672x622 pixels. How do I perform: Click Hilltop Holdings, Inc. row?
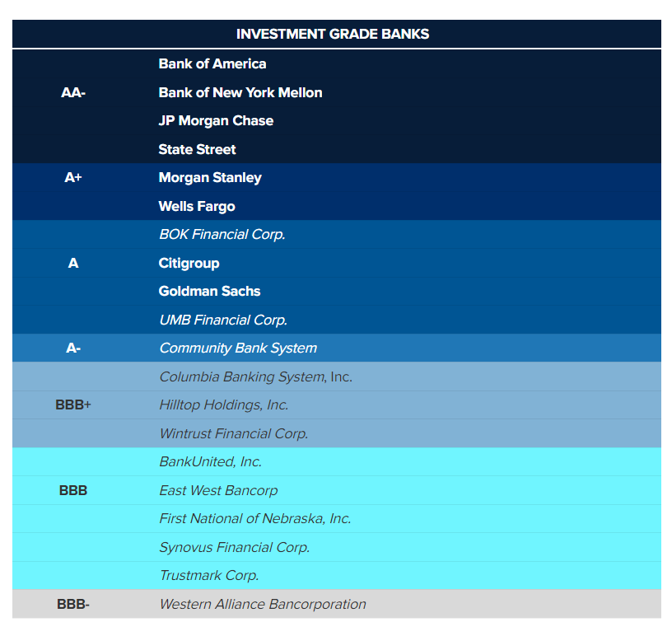point(224,405)
